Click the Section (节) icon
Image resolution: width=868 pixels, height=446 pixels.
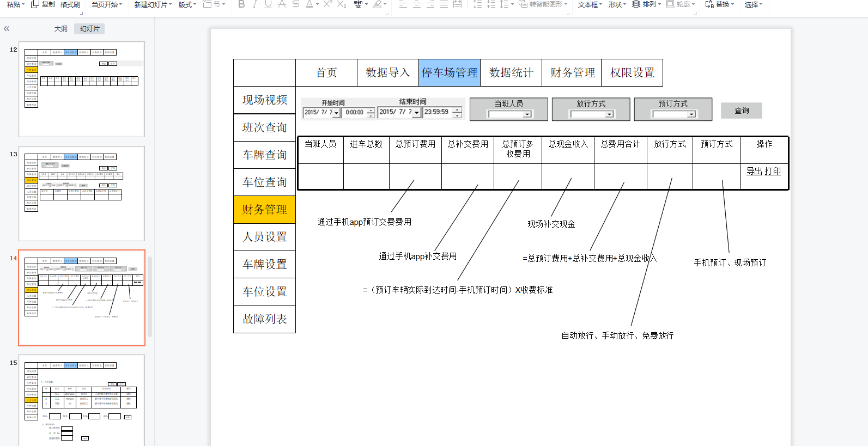pos(207,4)
